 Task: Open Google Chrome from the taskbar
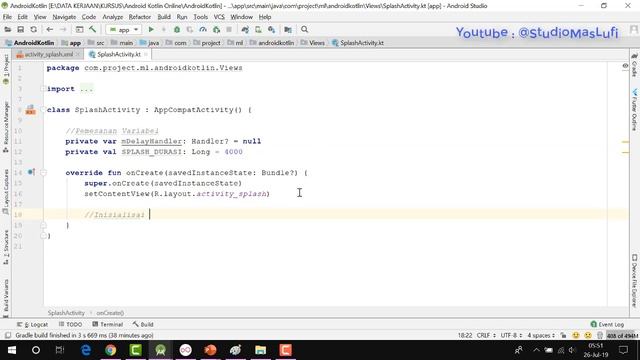coord(110,350)
